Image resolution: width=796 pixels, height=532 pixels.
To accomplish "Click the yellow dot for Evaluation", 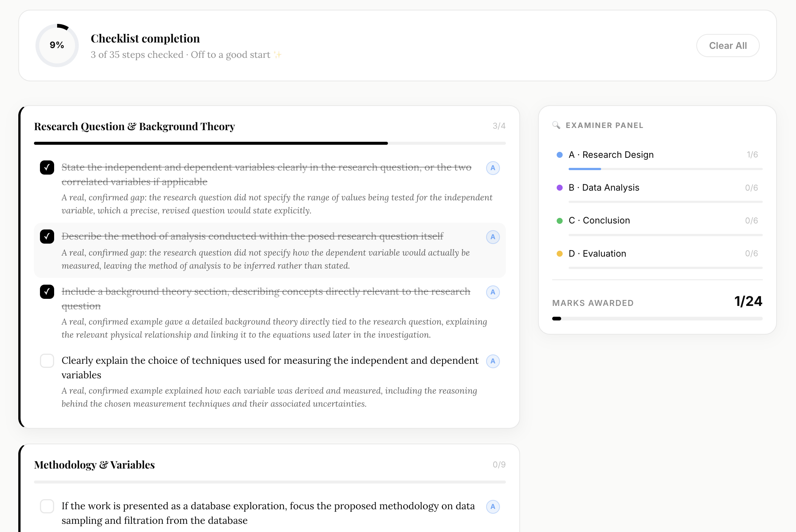I will pyautogui.click(x=560, y=254).
